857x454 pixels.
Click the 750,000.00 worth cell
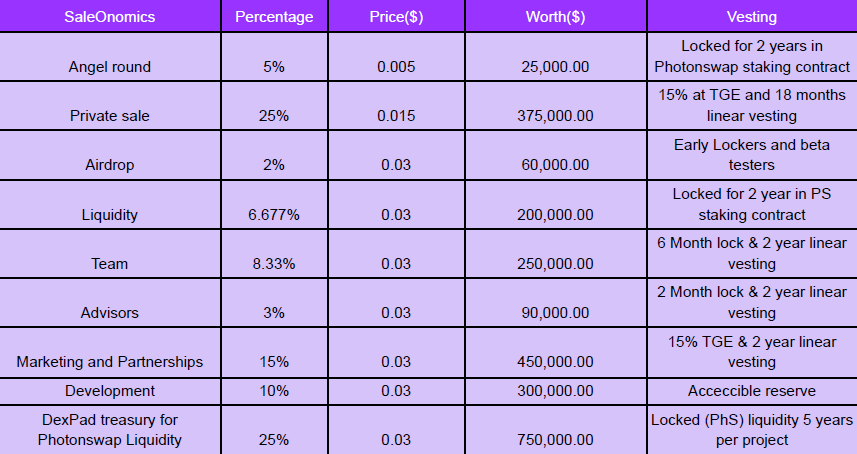(x=556, y=430)
